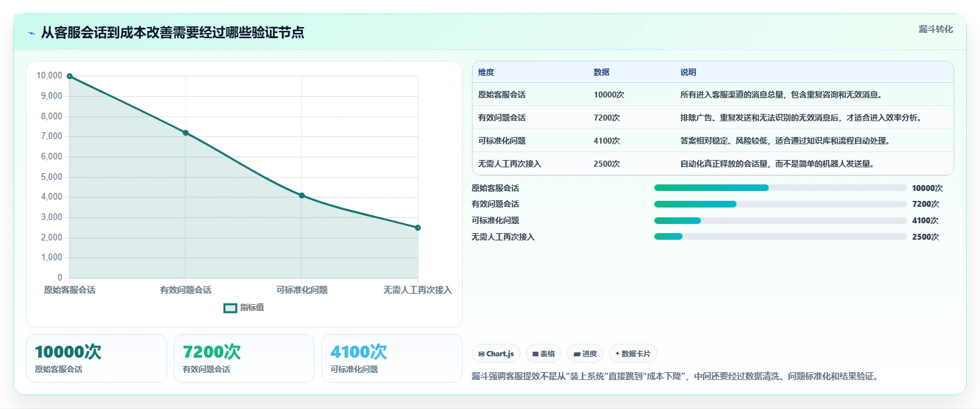The height and width of the screenshot is (409, 980).
Task: Open the 4100次 可标准化问题 data card
Action: point(392,358)
